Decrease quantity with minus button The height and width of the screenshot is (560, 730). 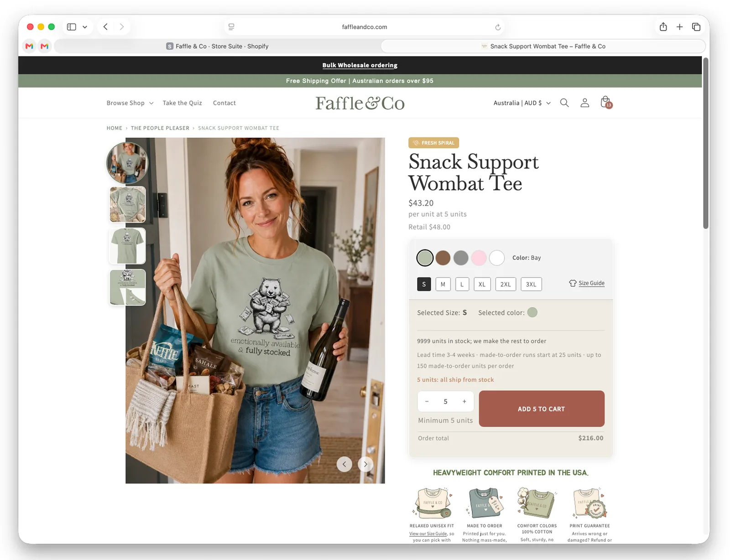pyautogui.click(x=427, y=401)
